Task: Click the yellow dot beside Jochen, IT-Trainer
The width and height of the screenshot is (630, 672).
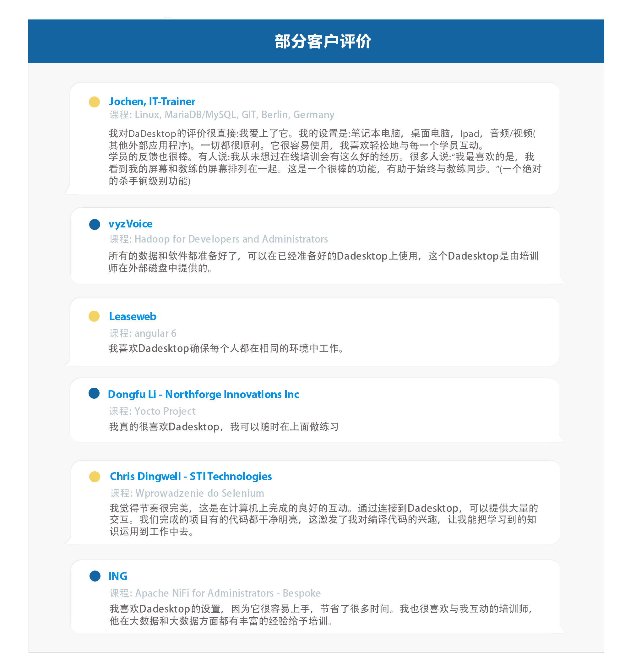Action: click(x=94, y=102)
